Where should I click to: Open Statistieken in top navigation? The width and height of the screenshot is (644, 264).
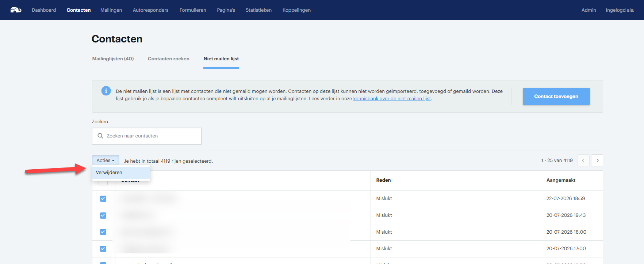[258, 10]
